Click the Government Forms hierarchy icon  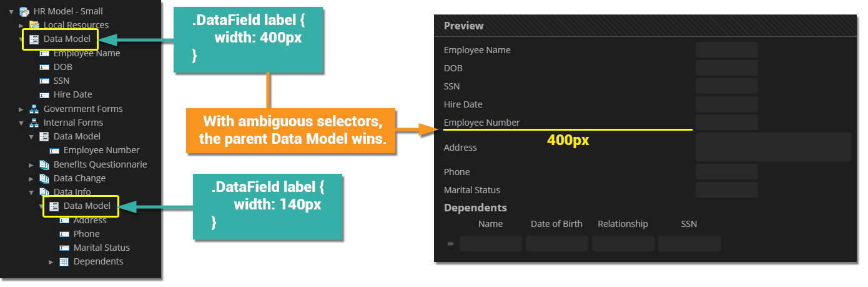[34, 109]
